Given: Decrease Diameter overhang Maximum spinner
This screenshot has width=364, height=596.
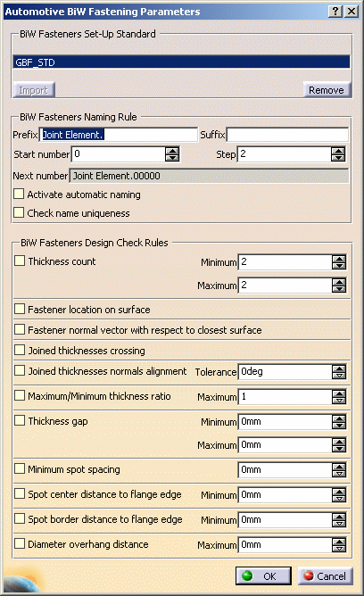Looking at the screenshot, I should [x=338, y=548].
